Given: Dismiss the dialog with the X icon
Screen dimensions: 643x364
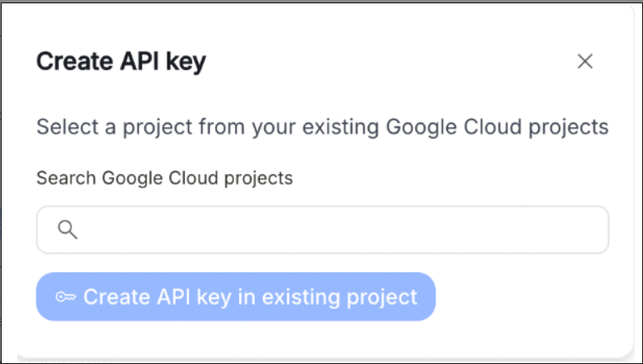Looking at the screenshot, I should 585,62.
